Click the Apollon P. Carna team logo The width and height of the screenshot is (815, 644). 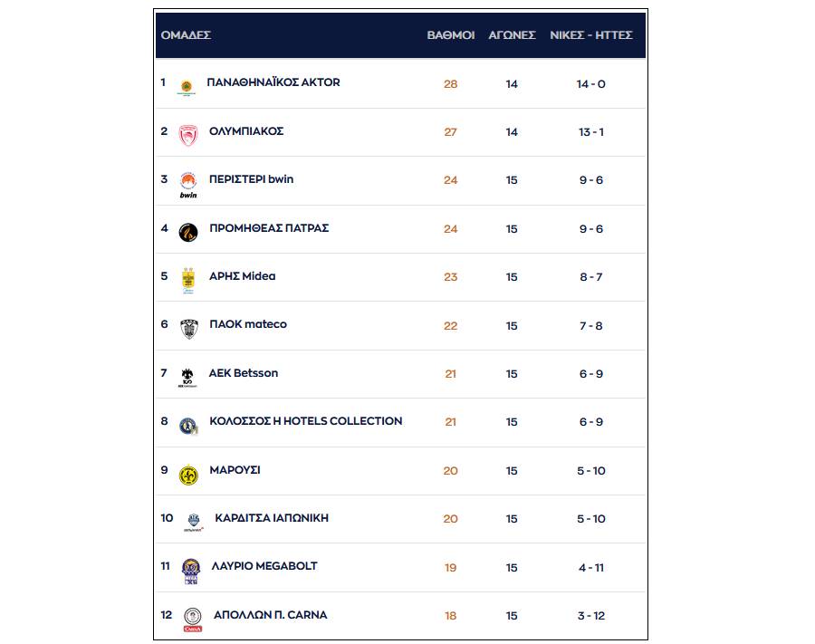[192, 620]
